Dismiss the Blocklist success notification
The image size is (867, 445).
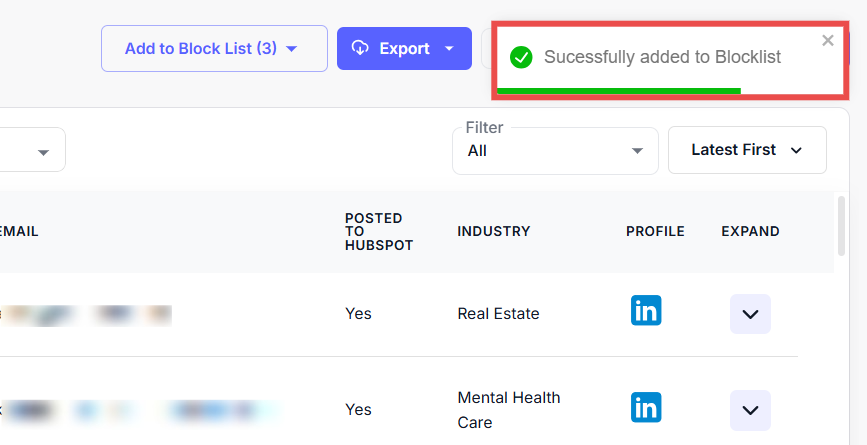coord(827,41)
